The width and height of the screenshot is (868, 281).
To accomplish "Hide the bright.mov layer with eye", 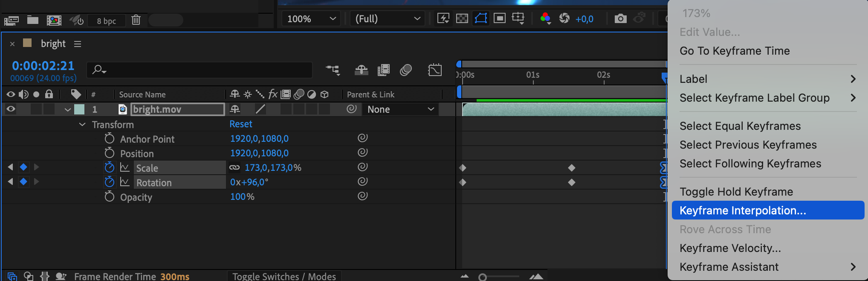I will click(x=11, y=109).
